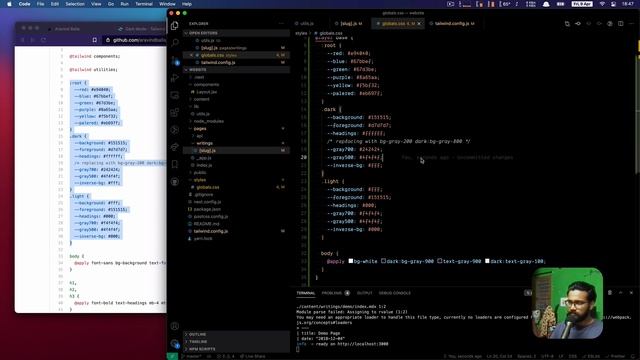Collapse the WEBSITE folder section
Image resolution: width=640 pixels, height=360 pixels.
click(x=237, y=69)
